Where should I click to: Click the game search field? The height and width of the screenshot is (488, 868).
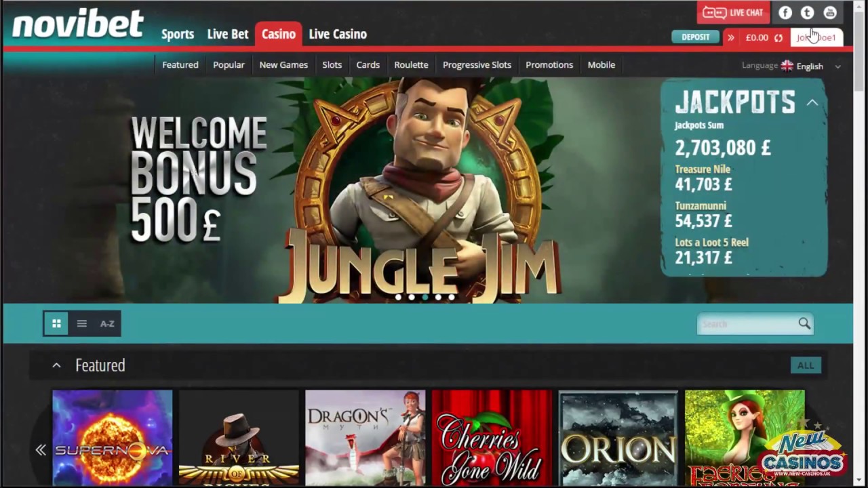pyautogui.click(x=747, y=324)
